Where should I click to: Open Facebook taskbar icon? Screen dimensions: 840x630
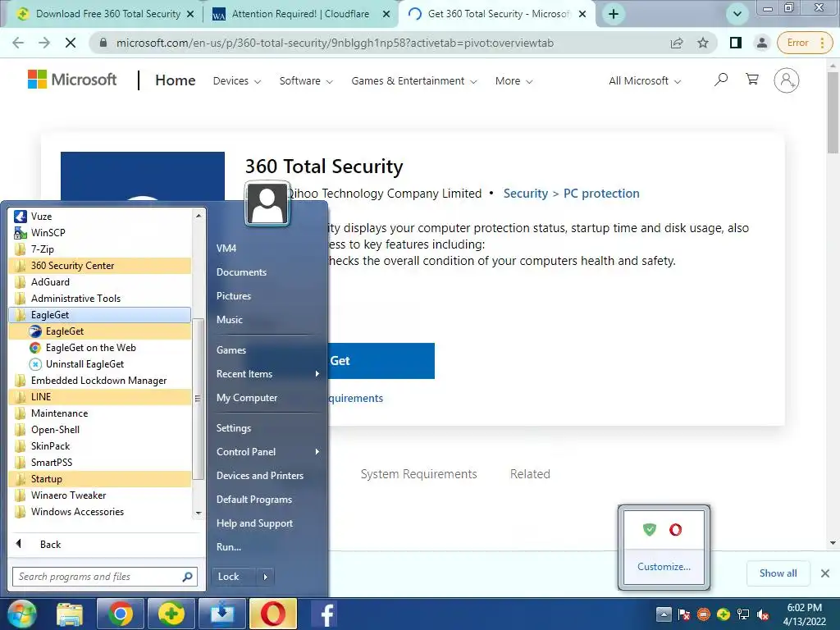(324, 614)
